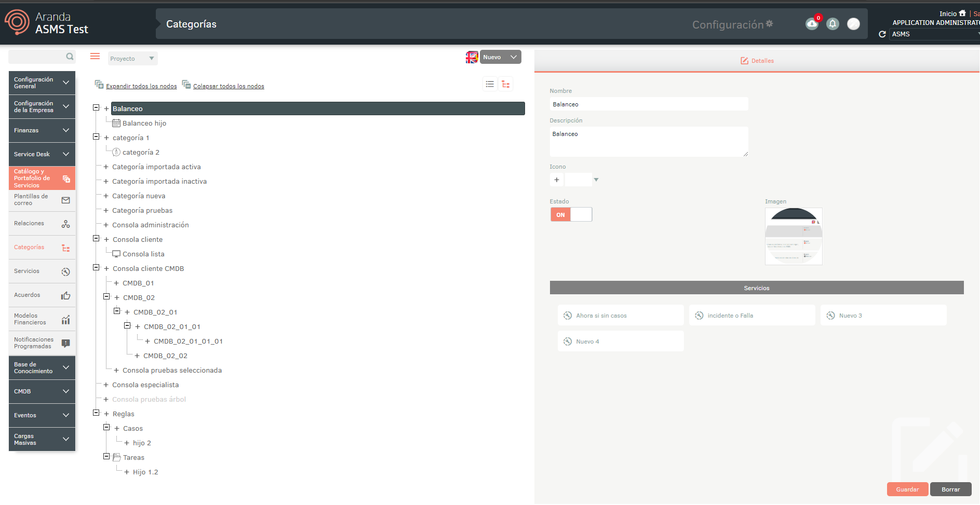Click Colapsar todos los nodos link
The image size is (980, 505).
pyautogui.click(x=229, y=86)
